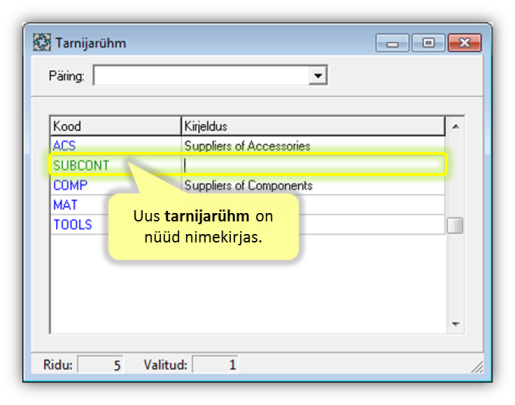This screenshot has height=405, width=515.
Task: Click the vertical scrollbar thumb
Action: pyautogui.click(x=455, y=225)
